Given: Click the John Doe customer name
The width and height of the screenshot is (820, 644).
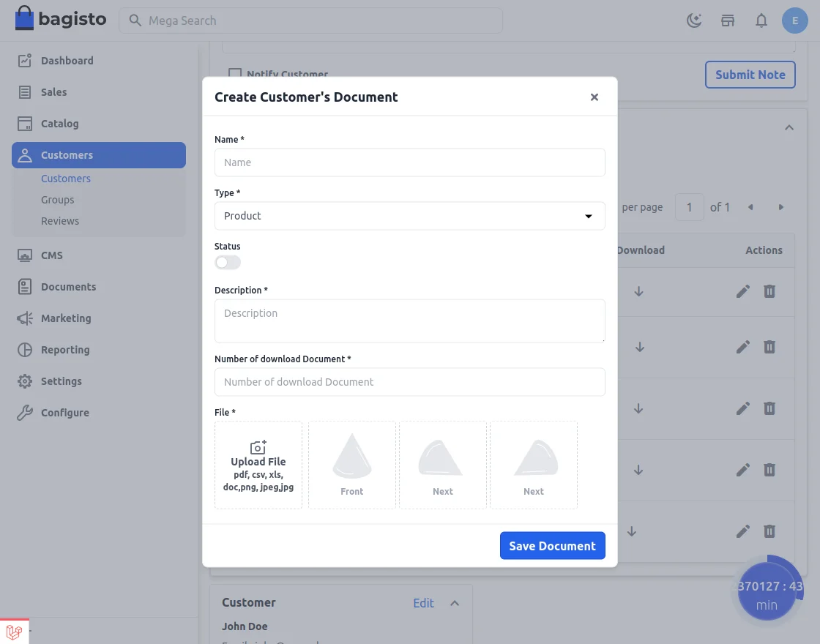Looking at the screenshot, I should coord(245,626).
